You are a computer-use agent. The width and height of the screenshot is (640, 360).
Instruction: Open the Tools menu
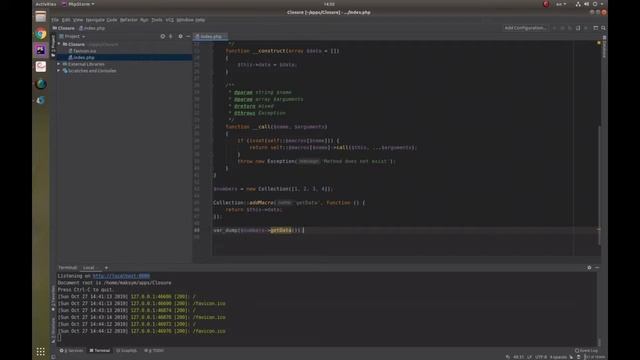click(157, 20)
